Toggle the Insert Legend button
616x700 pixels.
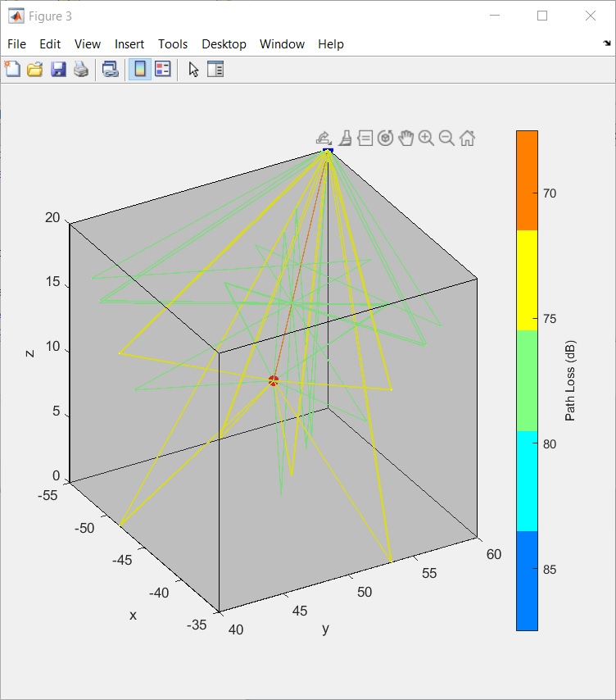[x=163, y=70]
